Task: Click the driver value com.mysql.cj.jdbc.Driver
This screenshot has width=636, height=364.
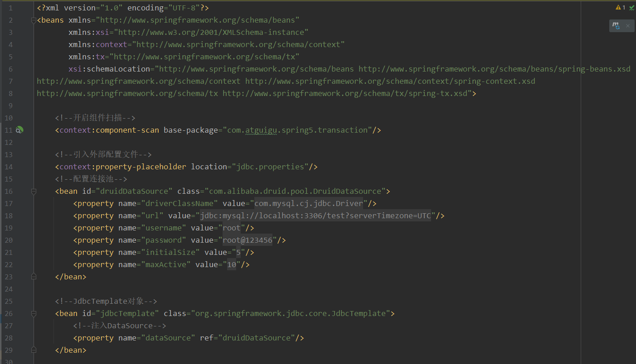Action: coord(309,203)
